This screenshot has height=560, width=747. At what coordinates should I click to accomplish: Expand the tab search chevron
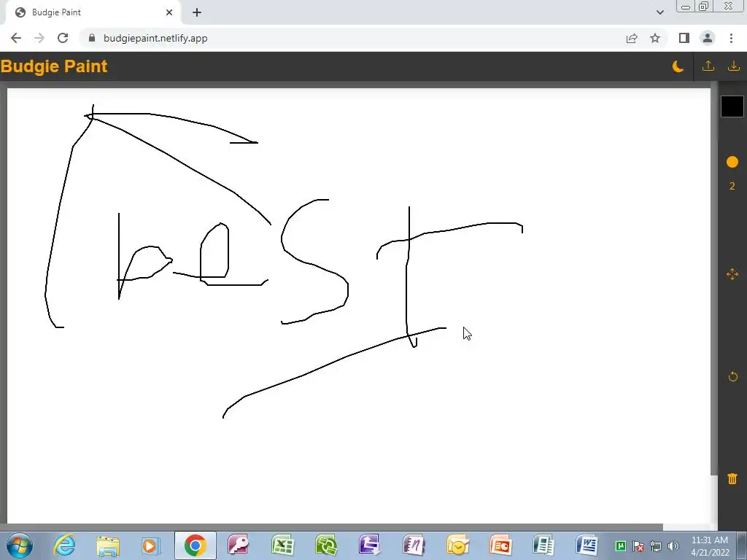(x=659, y=12)
